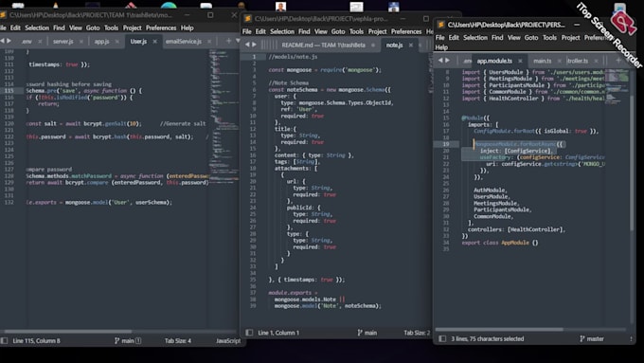Switch to the server.js tab
The width and height of the screenshot is (644, 363).
63,42
